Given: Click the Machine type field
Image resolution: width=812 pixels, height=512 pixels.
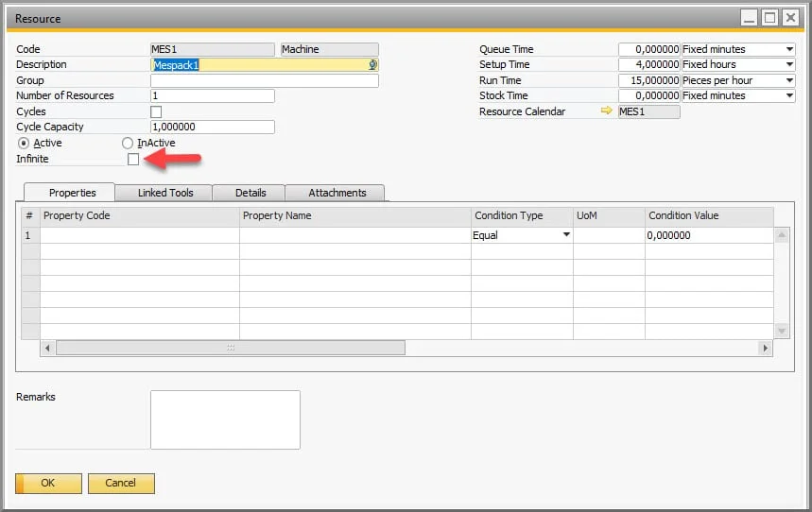Looking at the screenshot, I should [x=329, y=49].
